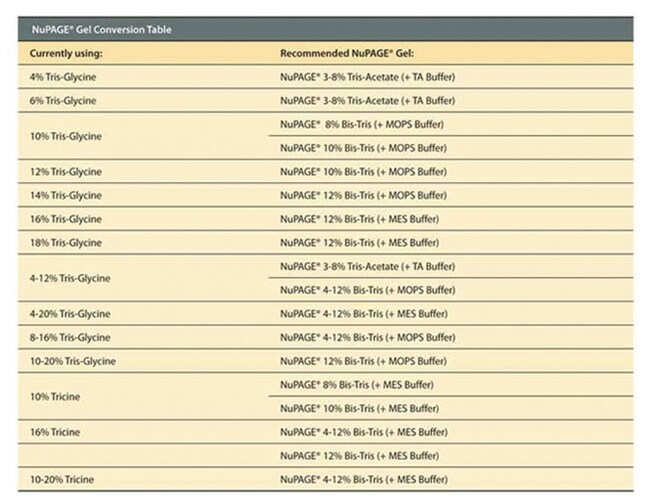Click the 10-20% Tricine cell
Image resolution: width=650 pixels, height=503 pixels.
60,479
